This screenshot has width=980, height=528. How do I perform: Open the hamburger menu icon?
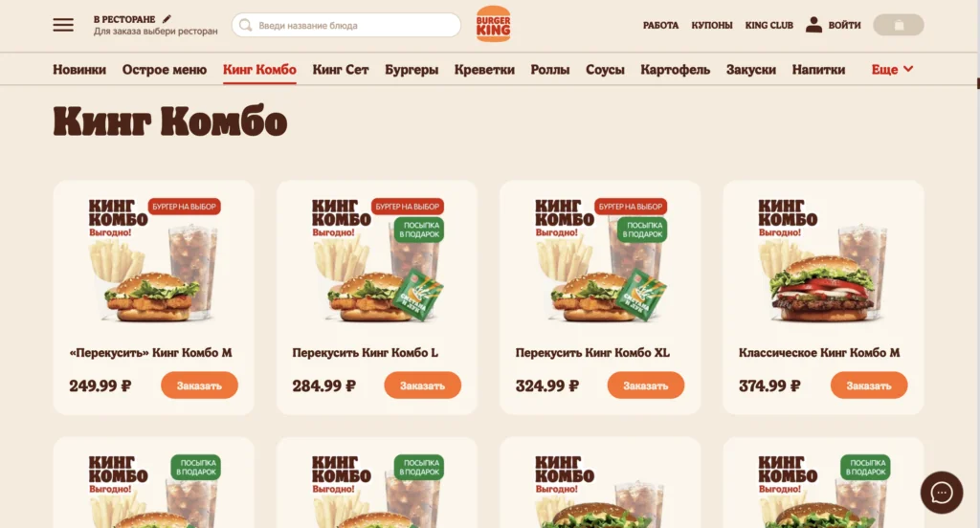pyautogui.click(x=63, y=25)
